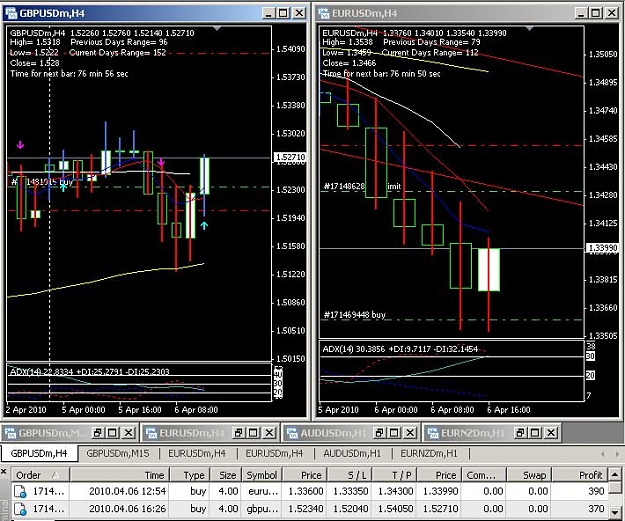Screen dimensions: 625x521
Task: Restore the minimized GBPUSDm,M window
Action: click(97, 433)
